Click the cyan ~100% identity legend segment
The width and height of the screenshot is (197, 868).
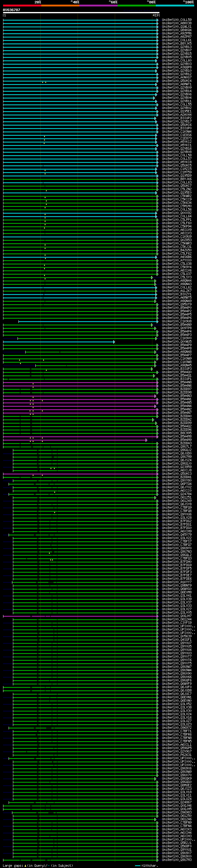point(175,6)
